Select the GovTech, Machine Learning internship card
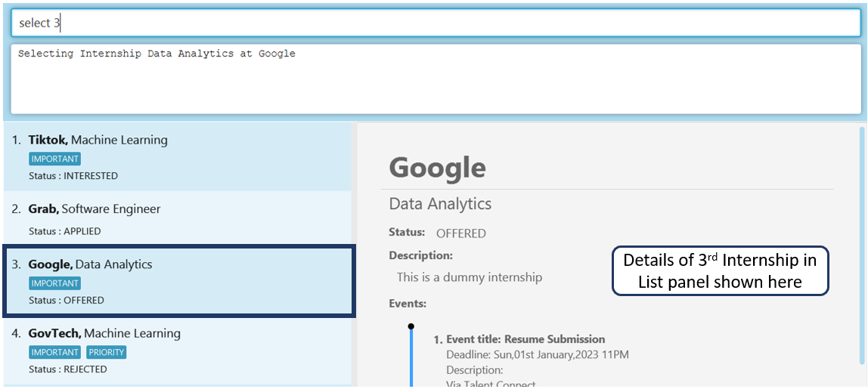868x389 pixels. pyautogui.click(x=177, y=351)
